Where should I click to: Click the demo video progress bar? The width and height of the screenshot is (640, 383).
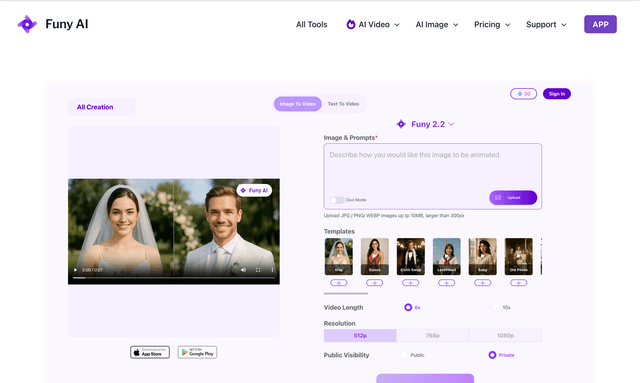[x=174, y=278]
